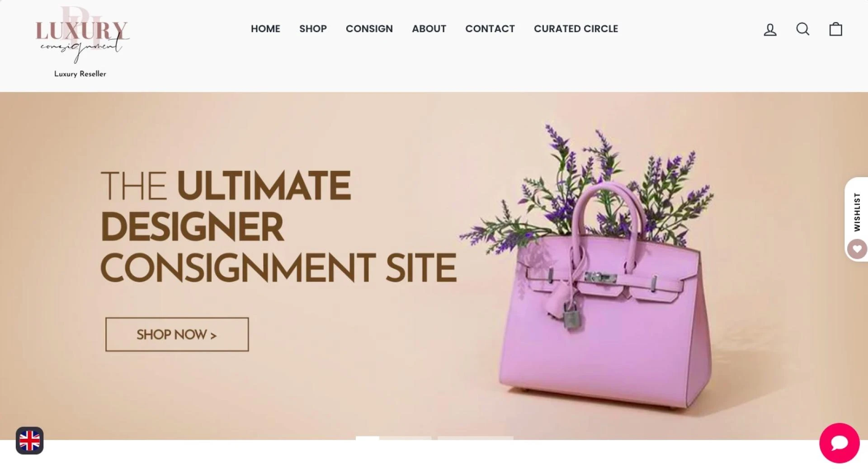
Task: Open the pink chat bubble widget
Action: point(840,443)
